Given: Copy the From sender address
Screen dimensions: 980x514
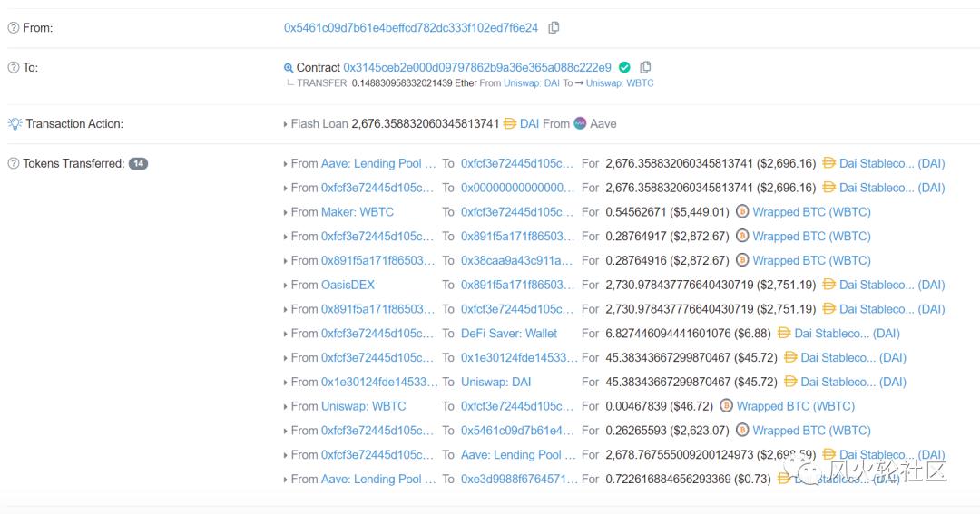Looking at the screenshot, I should (x=554, y=28).
